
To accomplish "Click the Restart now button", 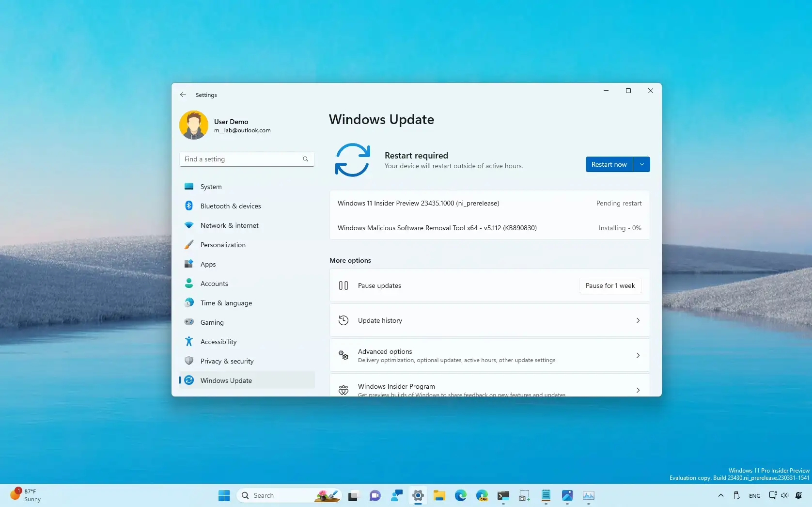I will 609,164.
